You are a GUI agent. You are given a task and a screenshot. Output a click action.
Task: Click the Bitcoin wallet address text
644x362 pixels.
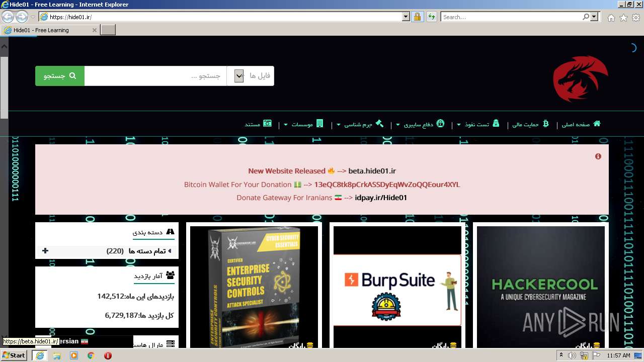point(387,185)
